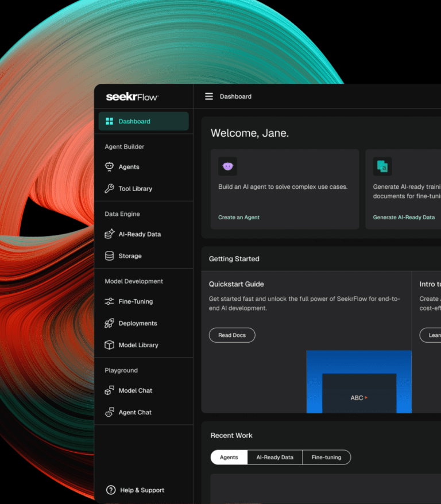Click the Model Chat icon
This screenshot has height=504, width=441.
pos(109,390)
